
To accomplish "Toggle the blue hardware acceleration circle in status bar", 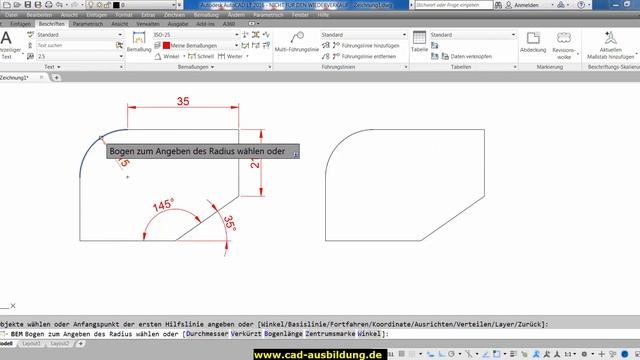I will pos(624,354).
